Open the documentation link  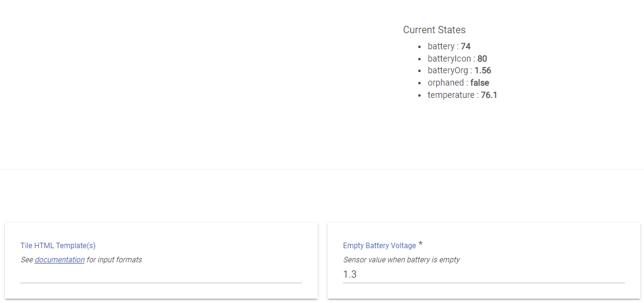click(59, 260)
